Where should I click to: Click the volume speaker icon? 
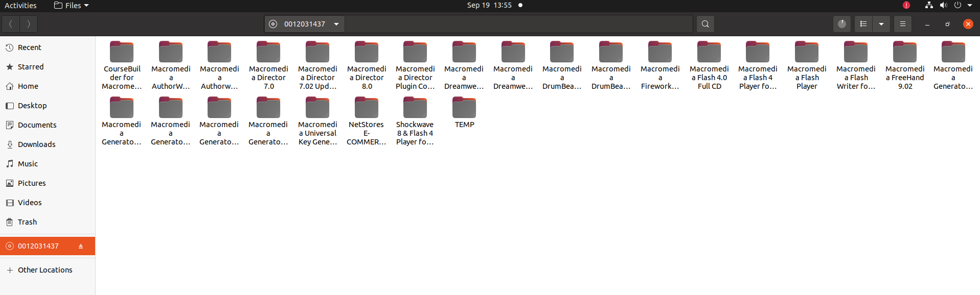pos(943,5)
